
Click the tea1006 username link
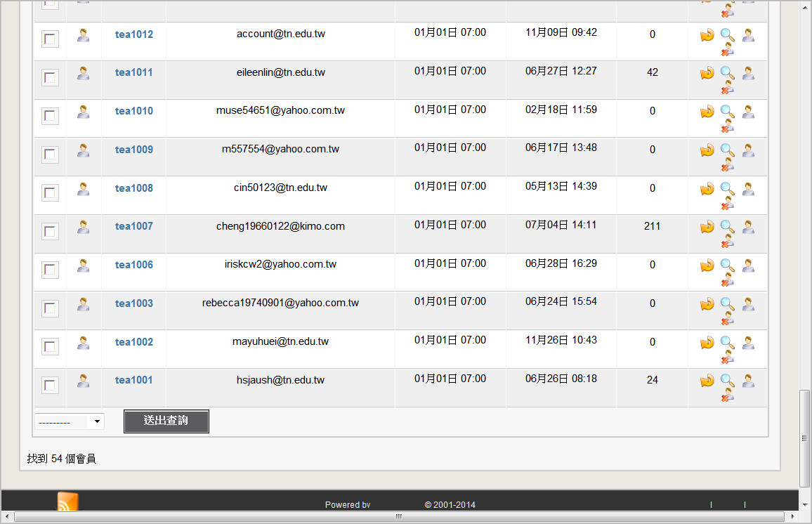[x=133, y=265]
